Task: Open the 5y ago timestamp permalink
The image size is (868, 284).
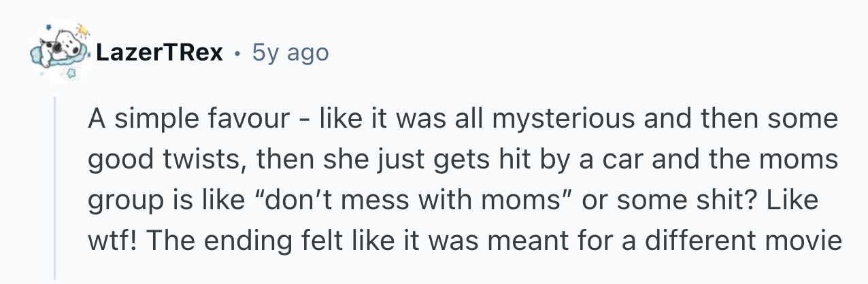Action: [290, 52]
